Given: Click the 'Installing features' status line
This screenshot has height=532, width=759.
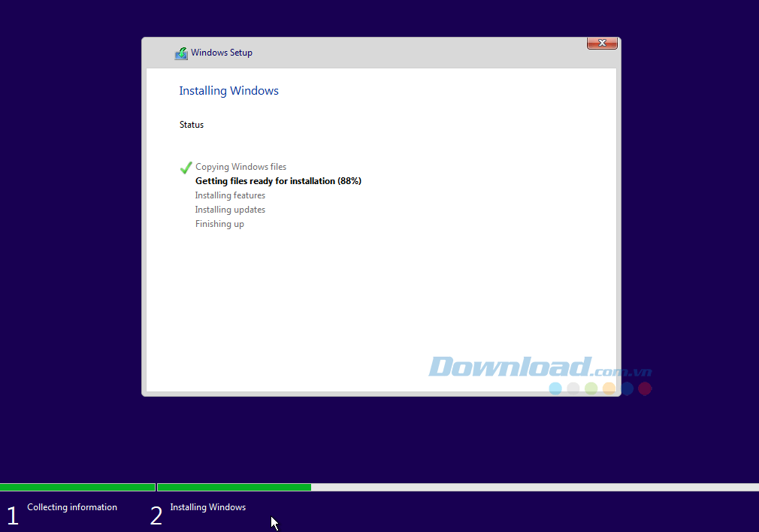Looking at the screenshot, I should click(x=230, y=195).
